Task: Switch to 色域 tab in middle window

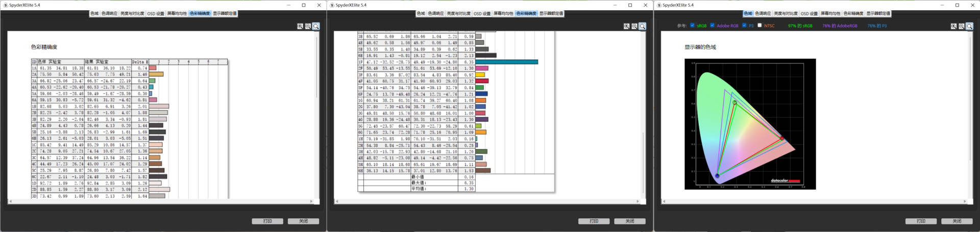Action: click(421, 13)
